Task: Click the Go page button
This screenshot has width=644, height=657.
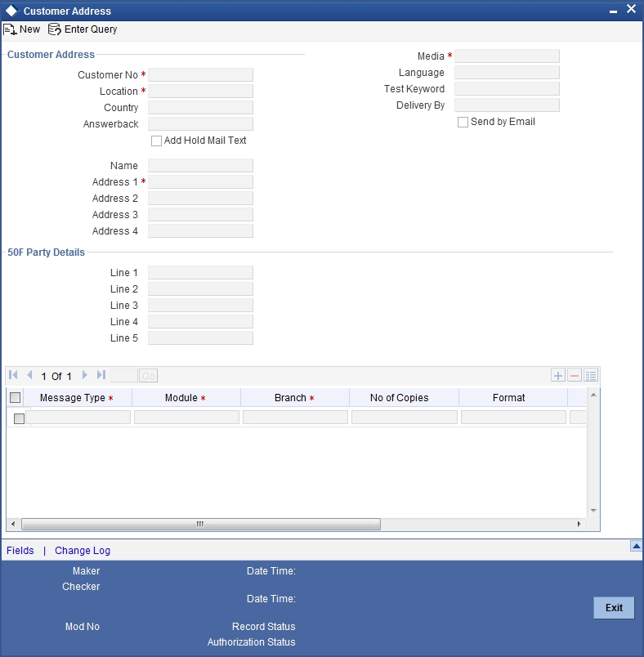Action: click(x=149, y=376)
